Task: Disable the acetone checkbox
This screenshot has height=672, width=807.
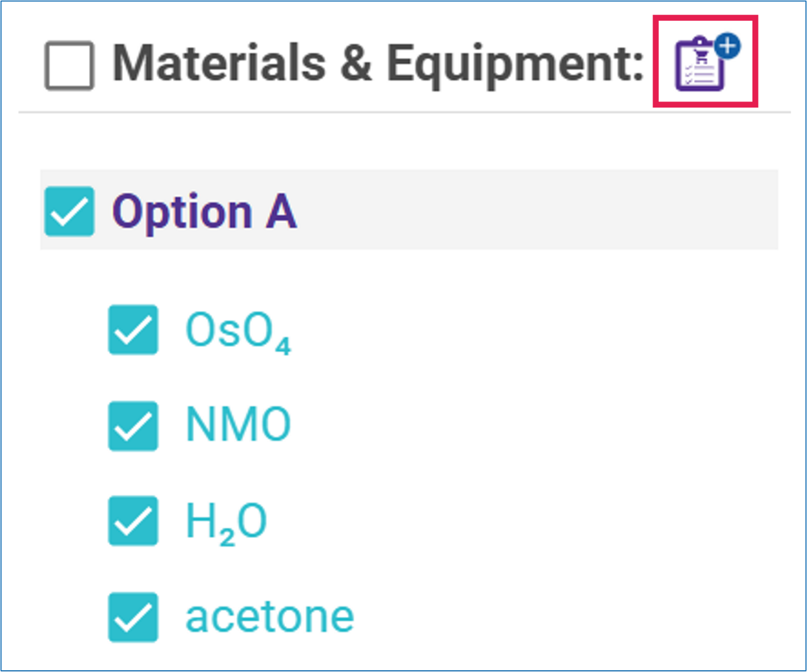Action: pyautogui.click(x=133, y=617)
